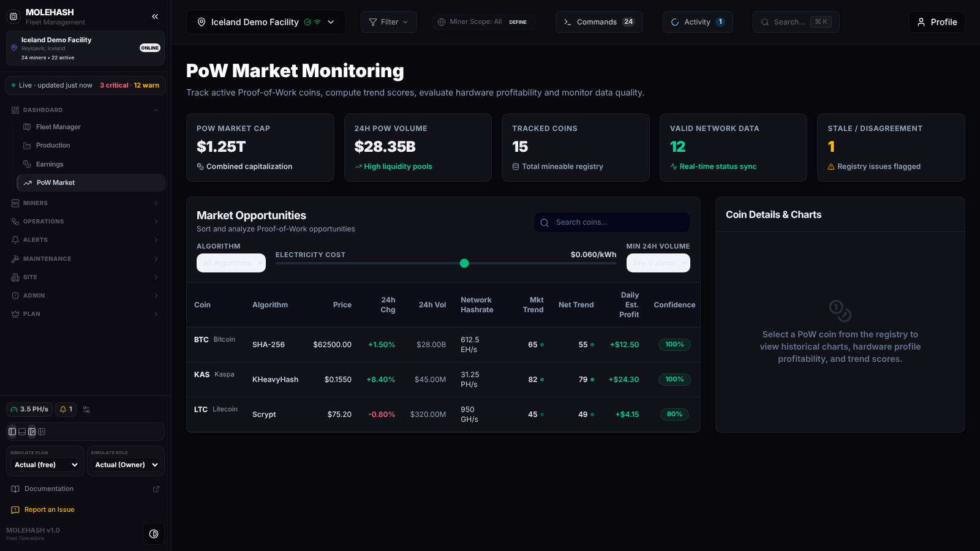Open the Simulate Plan Actual (free) dropdown
Viewport: 980px width, 551px height.
46,465
